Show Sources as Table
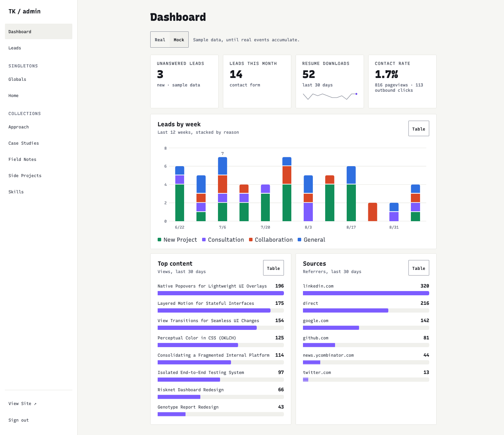Viewport: 504px width, 435px height. coord(419,268)
